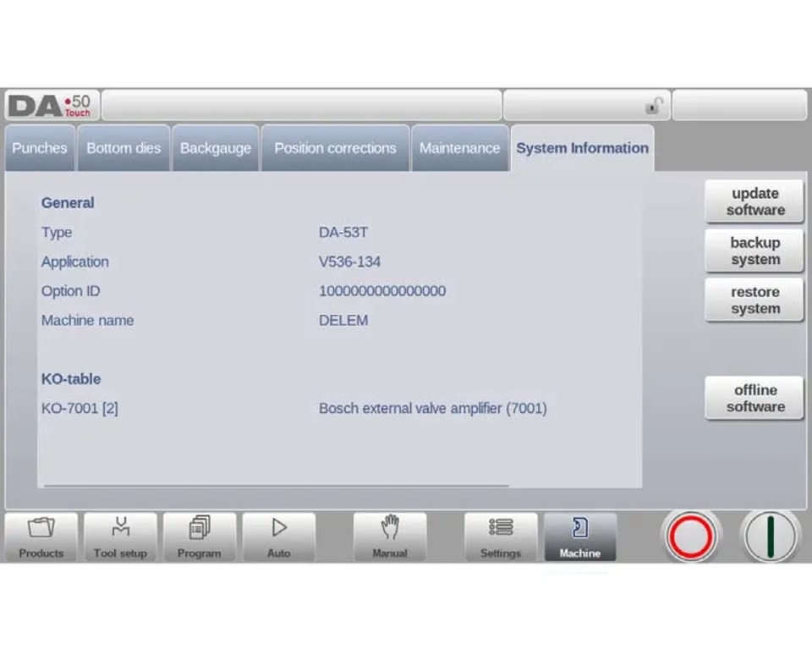Switch to the Bottom dies tab
812x650 pixels.
[123, 148]
